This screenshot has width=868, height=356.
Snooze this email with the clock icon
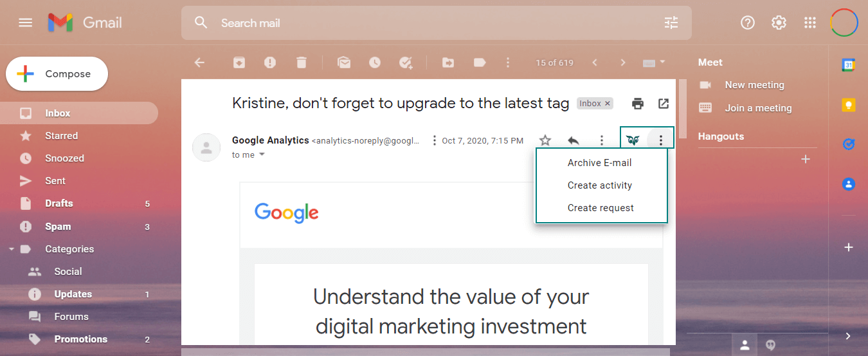374,62
